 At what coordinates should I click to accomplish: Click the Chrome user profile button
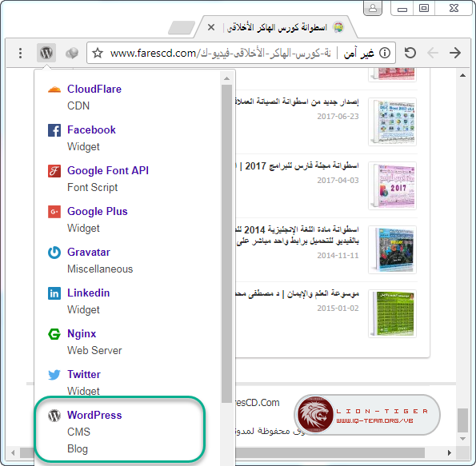373,8
